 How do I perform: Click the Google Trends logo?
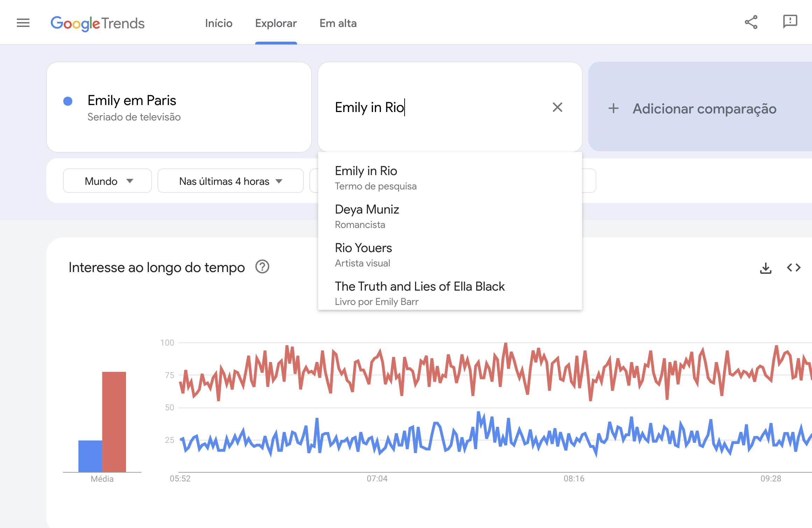point(97,23)
